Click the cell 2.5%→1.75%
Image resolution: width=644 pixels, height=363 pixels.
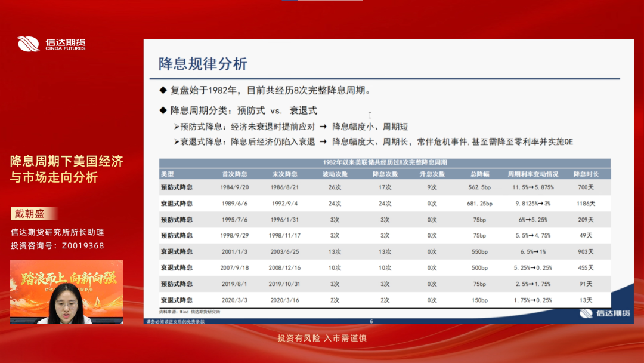point(532,284)
